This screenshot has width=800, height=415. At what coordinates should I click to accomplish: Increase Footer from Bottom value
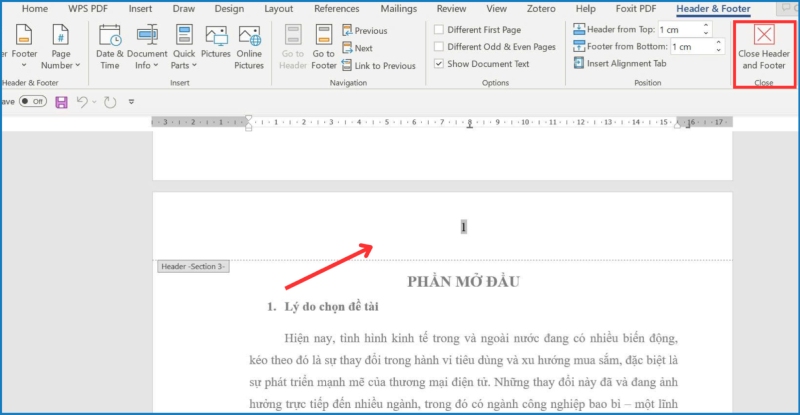tap(718, 42)
